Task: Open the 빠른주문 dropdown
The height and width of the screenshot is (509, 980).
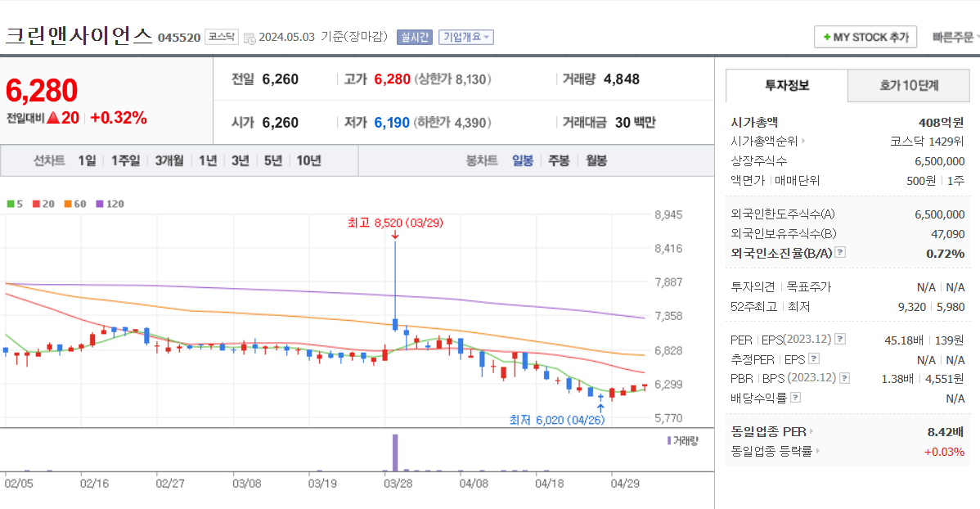Action: (x=955, y=38)
